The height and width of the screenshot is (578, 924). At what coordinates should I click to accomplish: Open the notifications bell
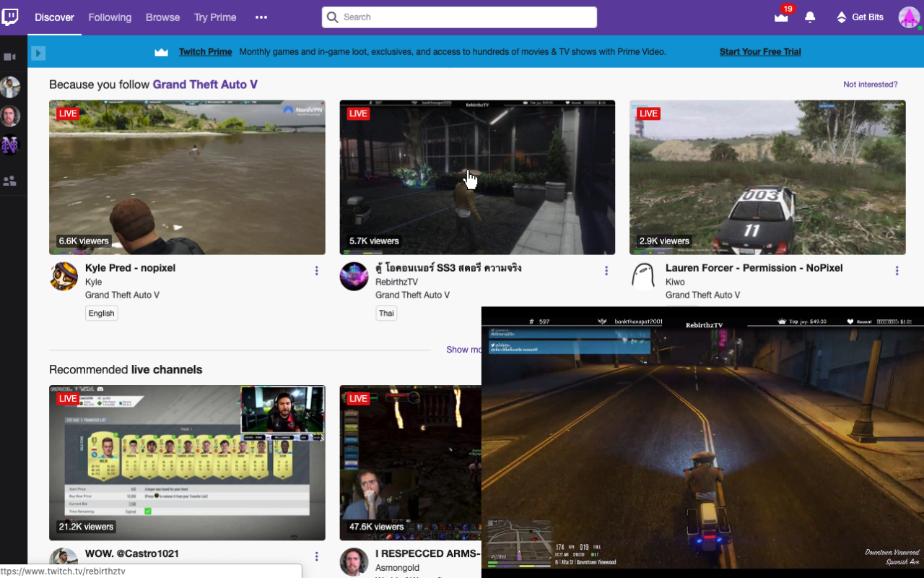click(x=810, y=17)
